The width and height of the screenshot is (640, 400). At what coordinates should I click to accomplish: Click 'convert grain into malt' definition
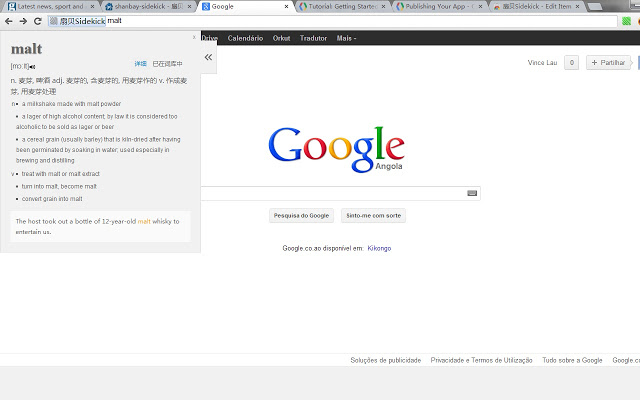pos(52,199)
